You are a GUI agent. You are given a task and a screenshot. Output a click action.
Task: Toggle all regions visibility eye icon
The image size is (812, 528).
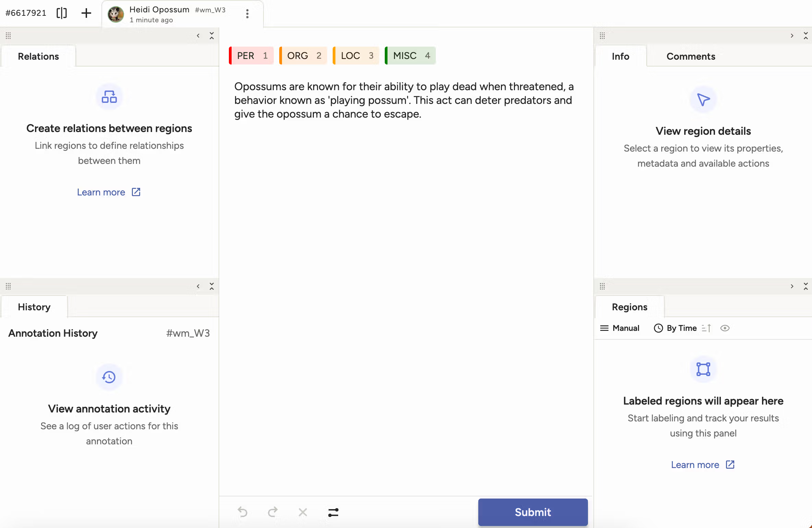pyautogui.click(x=725, y=328)
